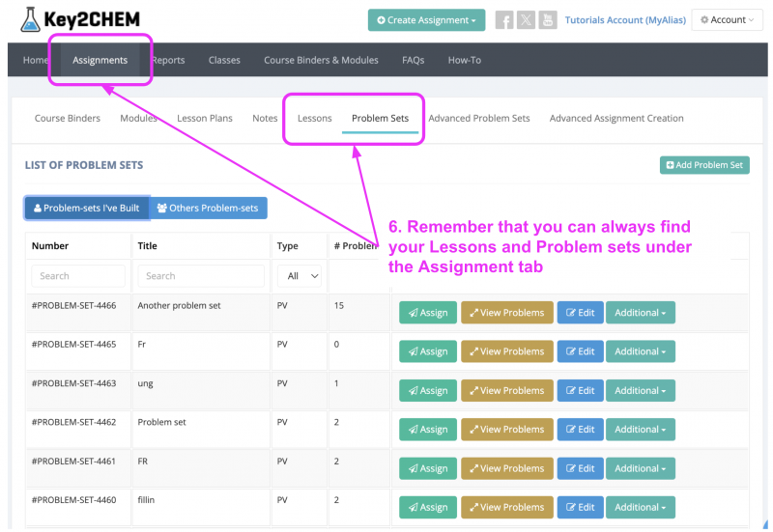Viewport: 773px width, 532px height.
Task: Expand the Account dropdown menu
Action: pyautogui.click(x=728, y=20)
